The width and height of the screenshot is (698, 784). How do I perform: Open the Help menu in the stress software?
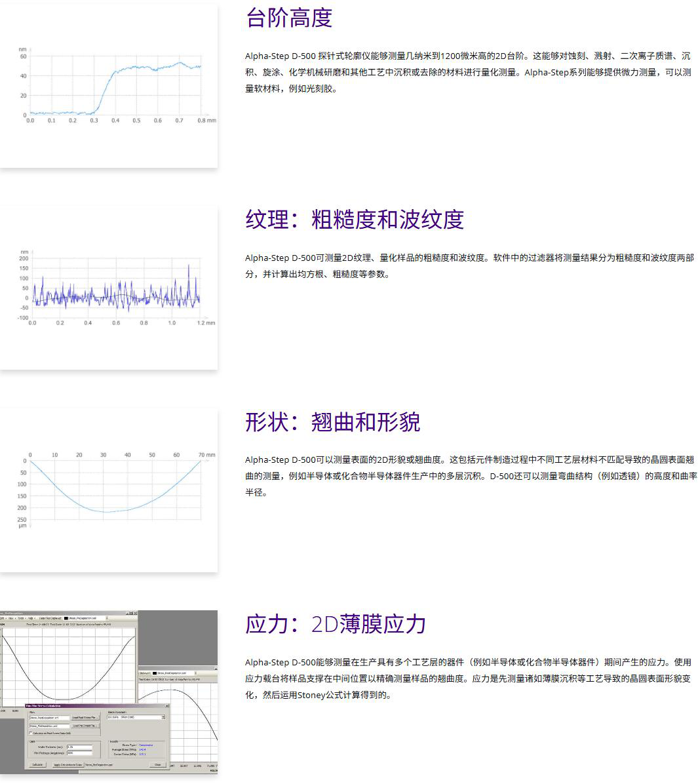[x=30, y=618]
